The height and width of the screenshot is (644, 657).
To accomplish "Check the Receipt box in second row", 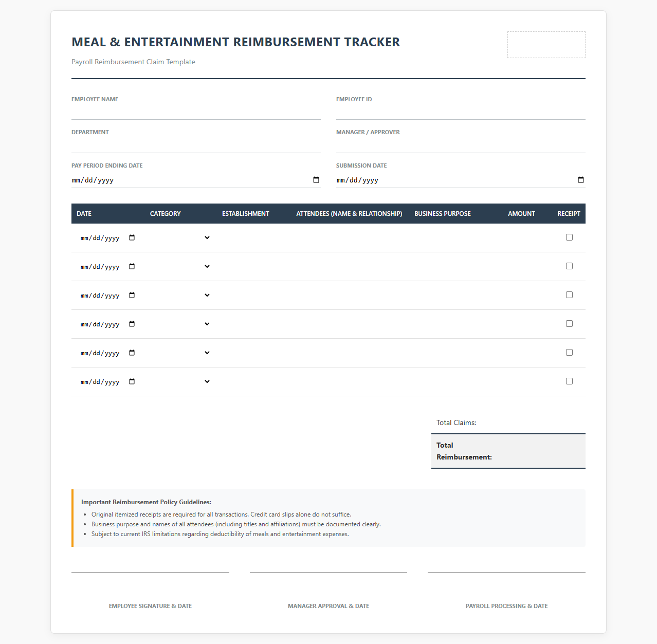I will coord(569,266).
